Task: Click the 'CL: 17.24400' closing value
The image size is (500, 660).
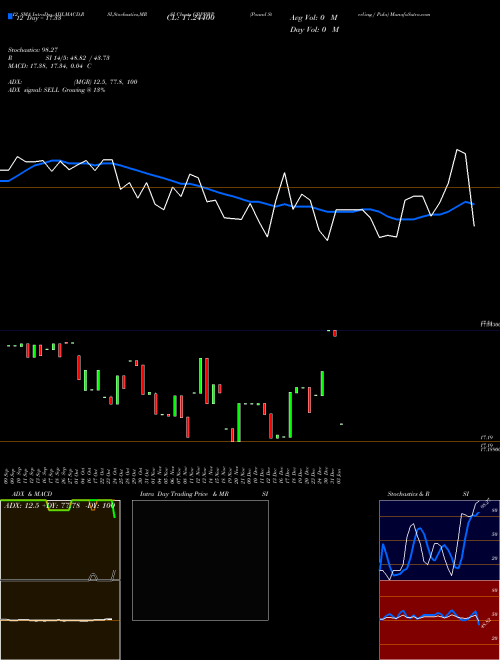Action: pyautogui.click(x=191, y=18)
